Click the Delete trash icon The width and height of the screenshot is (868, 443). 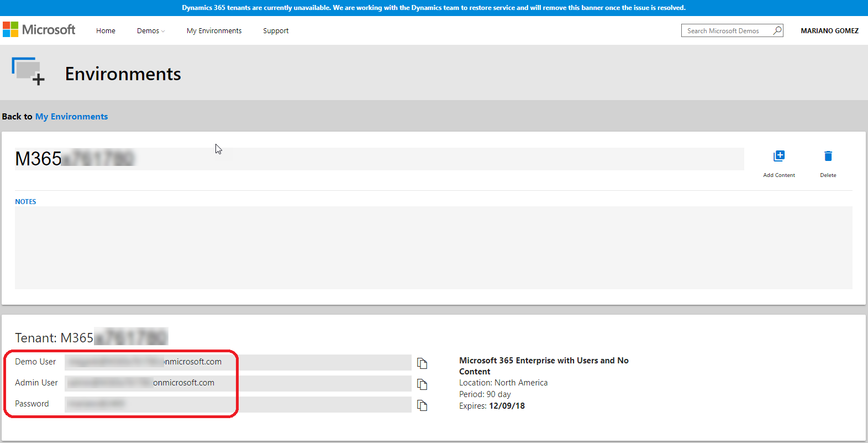(828, 156)
